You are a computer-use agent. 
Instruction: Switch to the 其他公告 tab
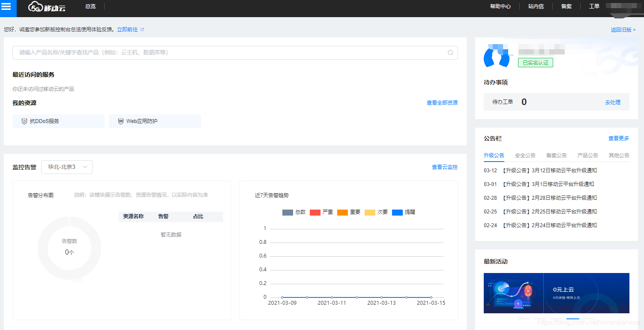619,156
